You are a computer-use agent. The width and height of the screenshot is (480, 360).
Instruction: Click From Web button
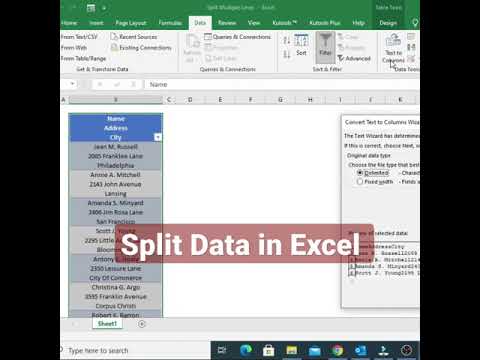pyautogui.click(x=74, y=48)
